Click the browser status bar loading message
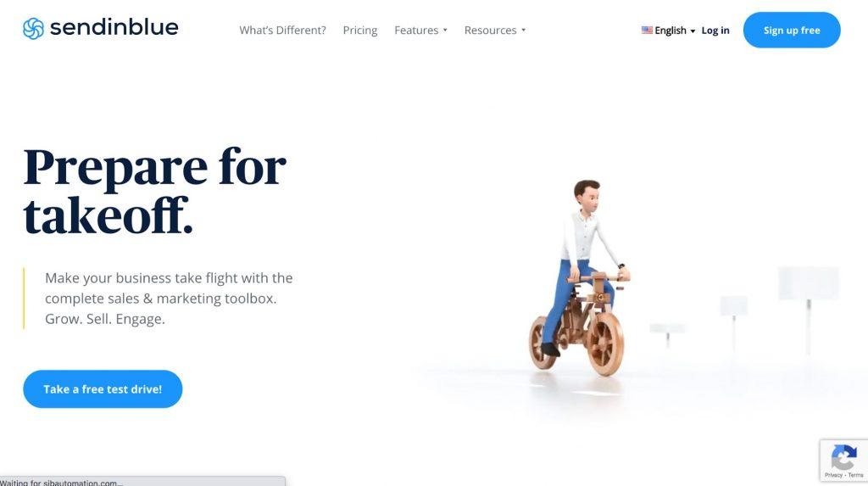 61,482
